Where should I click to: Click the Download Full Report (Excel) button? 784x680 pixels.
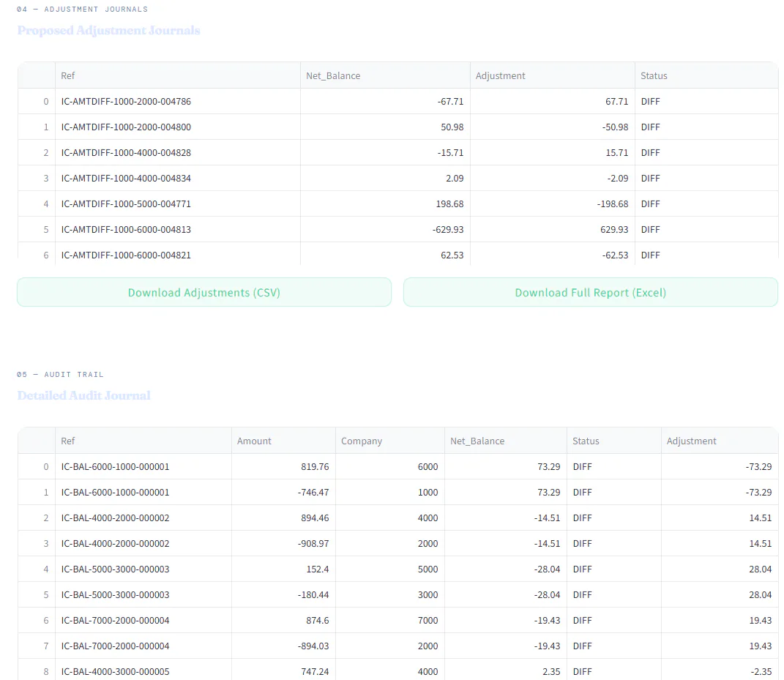pos(591,293)
